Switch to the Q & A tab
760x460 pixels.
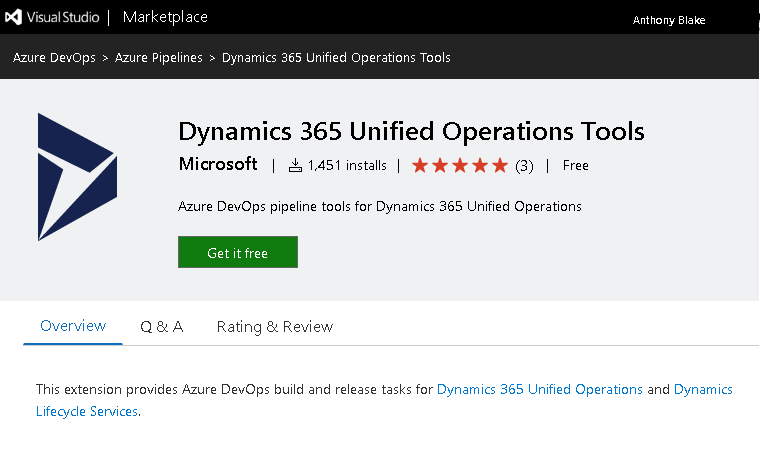point(161,326)
